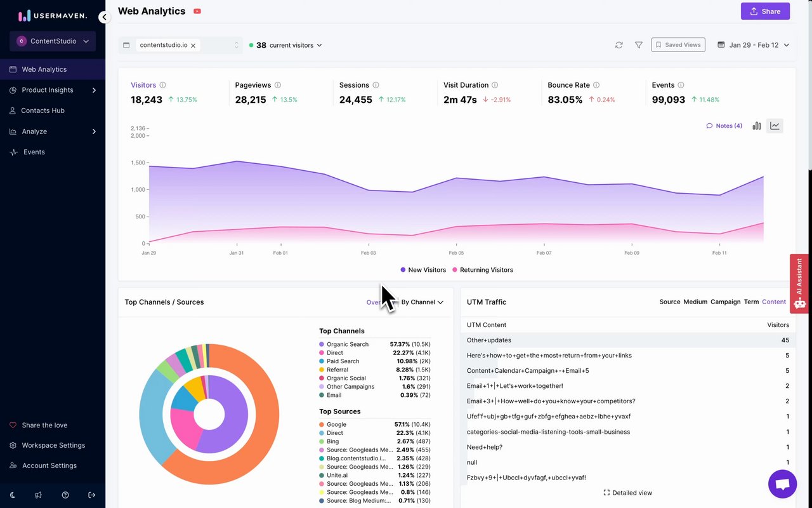Switch UTM Traffic to Campaign tab
Viewport: 812px width, 508px height.
click(725, 302)
